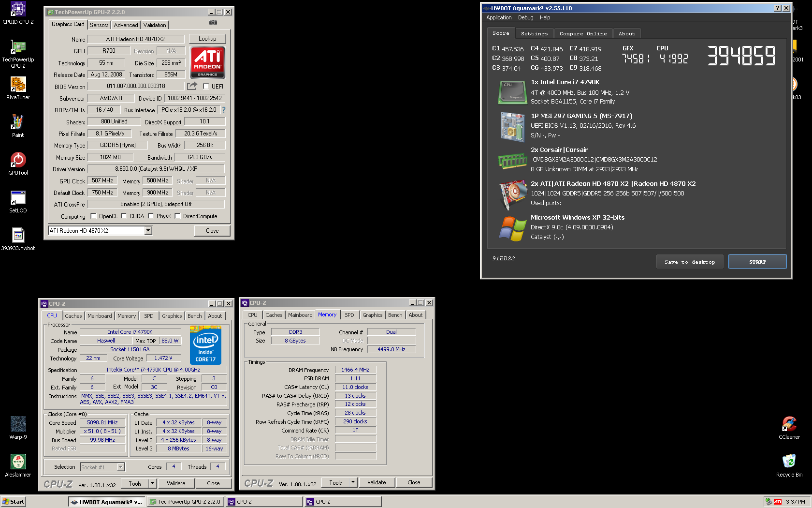Screen dimensions: 812x508
Task: Open Application menu in Aquamark
Action: [x=499, y=17]
